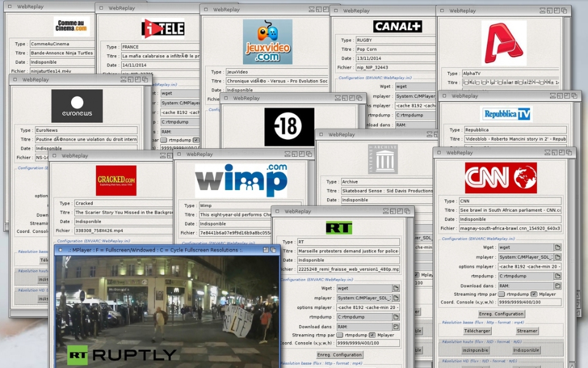This screenshot has width=588, height=368.
Task: Click mplayer path browse icon in CNN window
Action: click(x=558, y=257)
